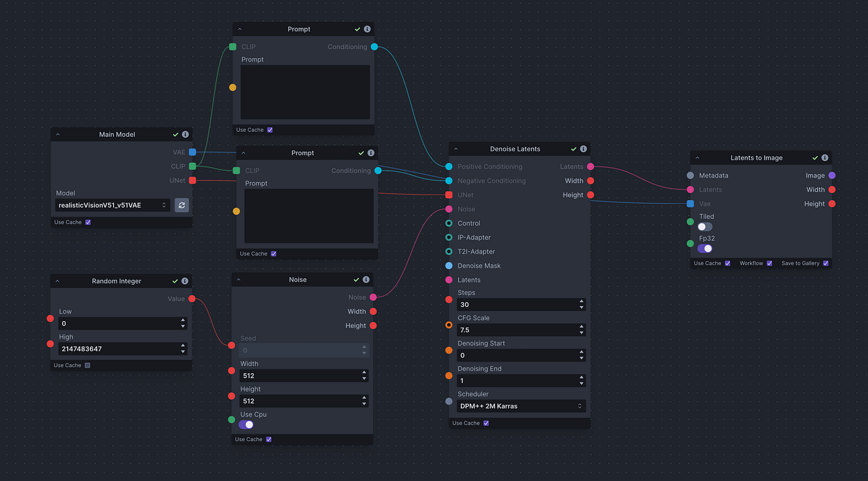
Task: Click the info icon on the Noise node
Action: (366, 279)
